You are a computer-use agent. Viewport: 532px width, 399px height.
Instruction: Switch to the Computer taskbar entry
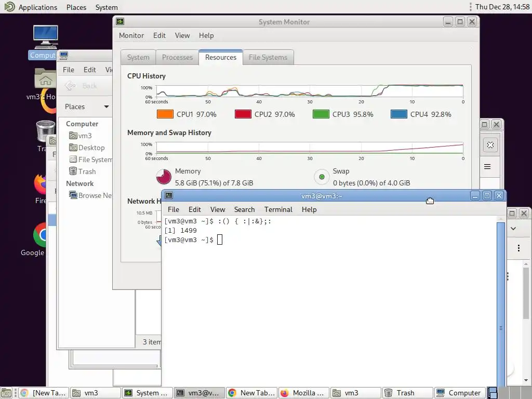coord(460,393)
